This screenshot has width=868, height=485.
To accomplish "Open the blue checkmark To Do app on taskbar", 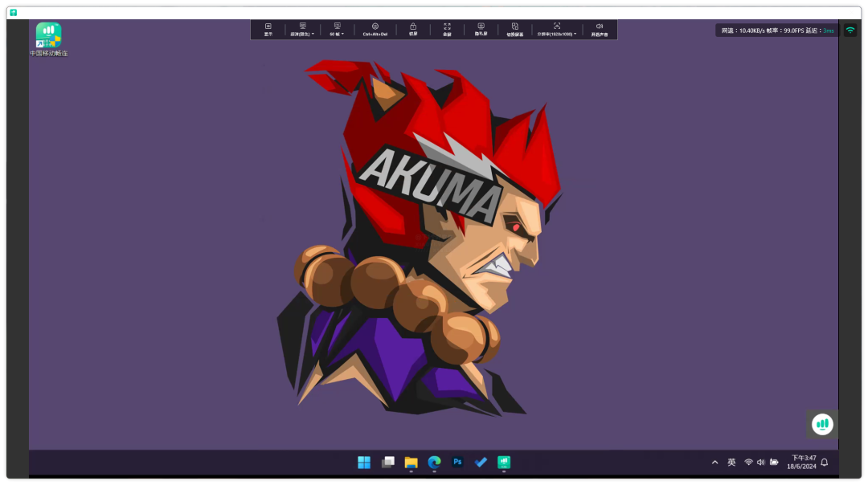I will pos(481,462).
